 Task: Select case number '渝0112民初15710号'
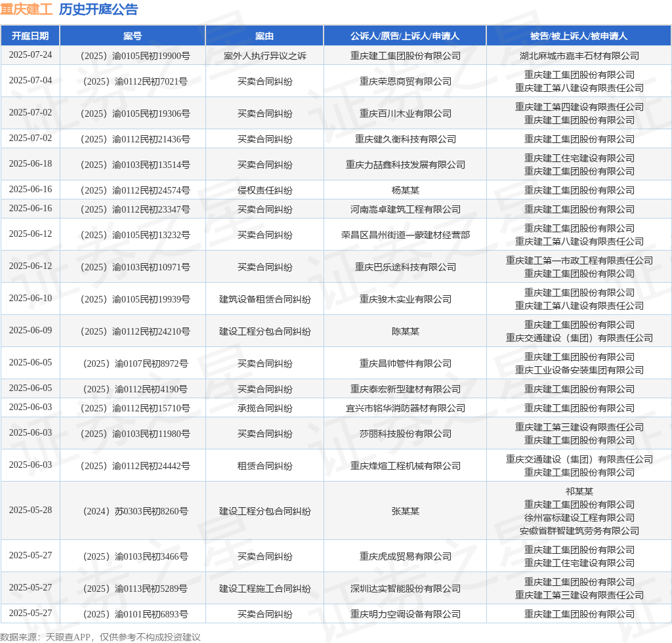(151, 408)
